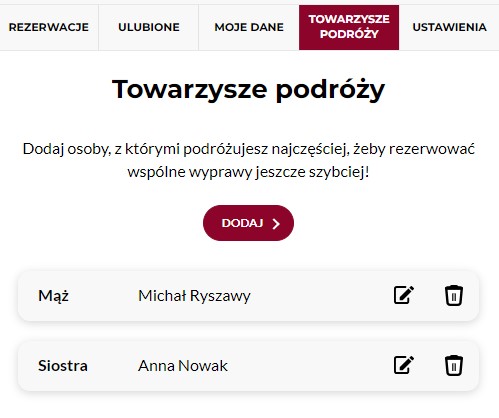Image resolution: width=499 pixels, height=418 pixels.
Task: Select the name Michał Ryszawy
Action: (x=194, y=296)
